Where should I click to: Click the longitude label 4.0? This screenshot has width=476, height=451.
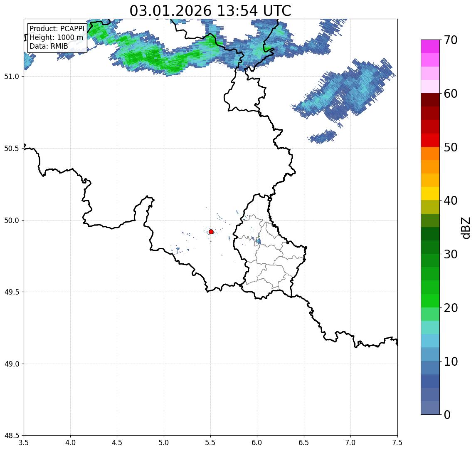point(70,443)
